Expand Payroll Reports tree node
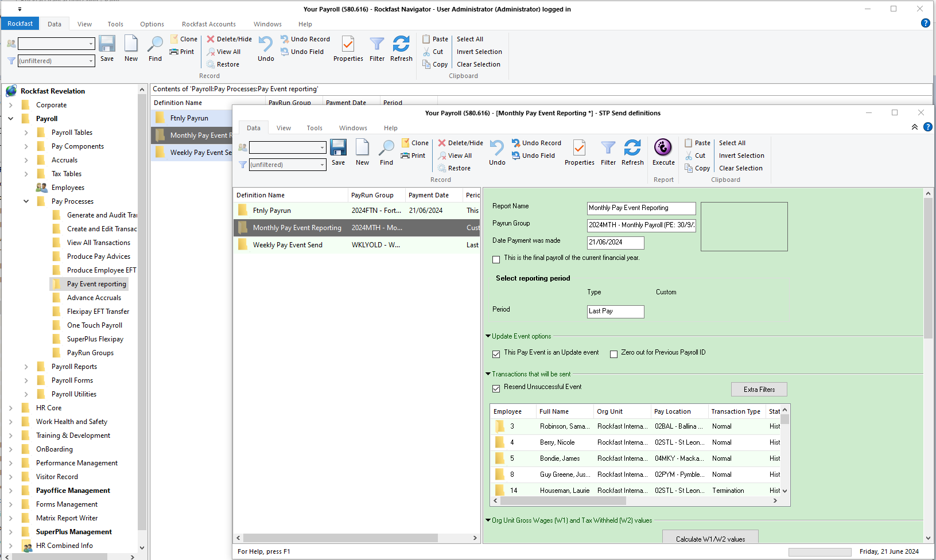Image resolution: width=936 pixels, height=560 pixels. pyautogui.click(x=26, y=367)
